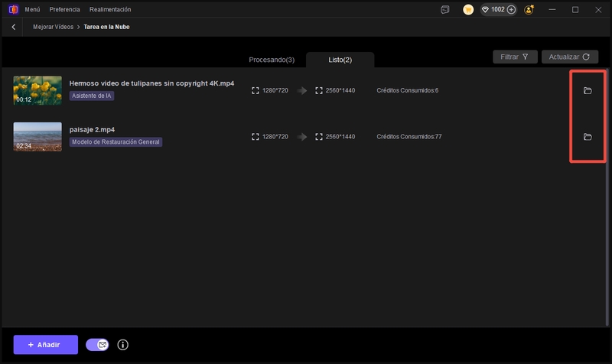Viewport: 612px width, 364px height.
Task: Click the Tarea en la Nube breadcrumb
Action: (x=106, y=27)
